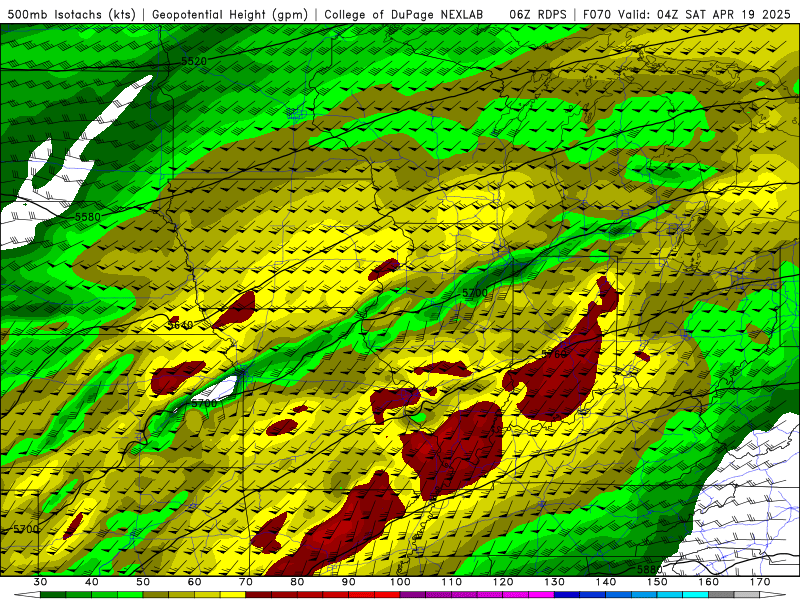Screen dimensions: 800x600
Task: Click the 'Valid: 04Z SAT APR 19 2025' text
Action: pyautogui.click(x=704, y=15)
